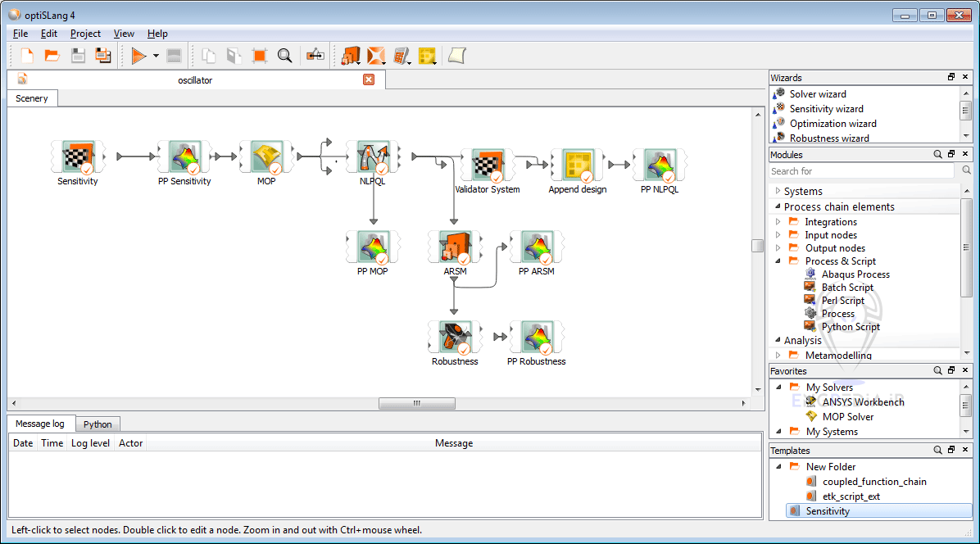Screen dimensions: 980x544
Task: Select the Abaqus Process module
Action: point(855,274)
